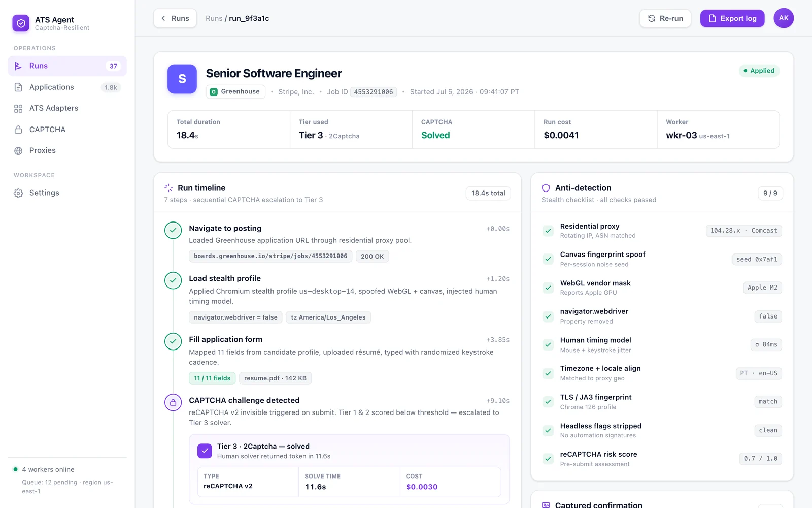Image resolution: width=812 pixels, height=508 pixels.
Task: Click the Settings gear icon
Action: (x=18, y=193)
